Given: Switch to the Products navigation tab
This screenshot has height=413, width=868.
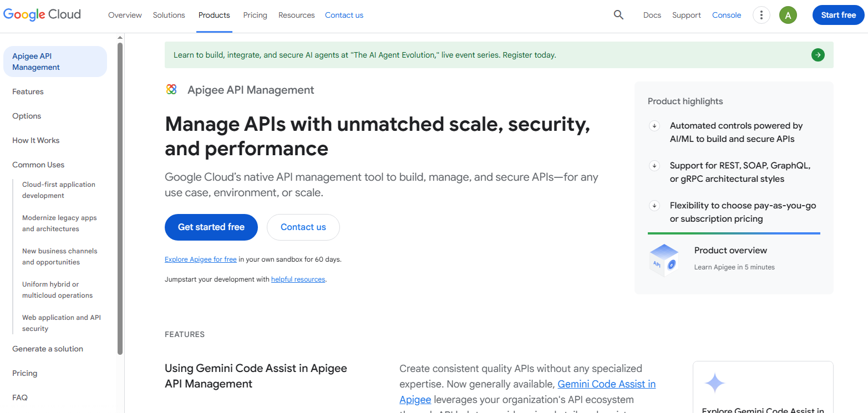Looking at the screenshot, I should pyautogui.click(x=214, y=15).
